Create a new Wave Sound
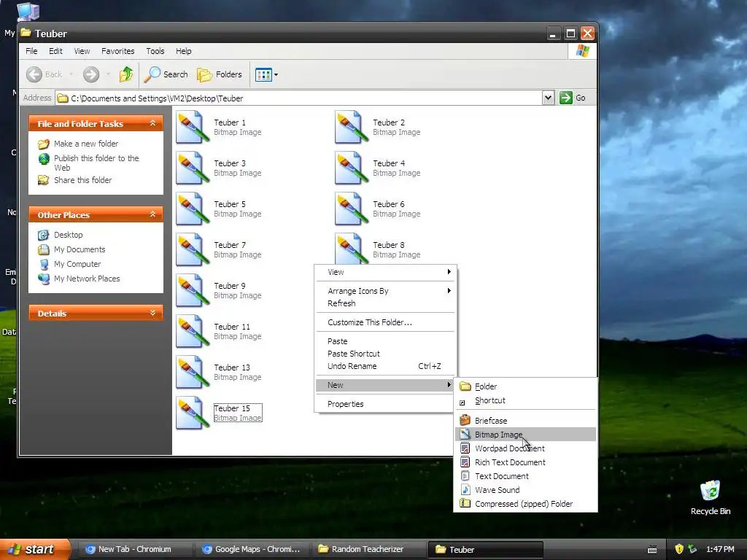The height and width of the screenshot is (560, 747). coord(525,489)
